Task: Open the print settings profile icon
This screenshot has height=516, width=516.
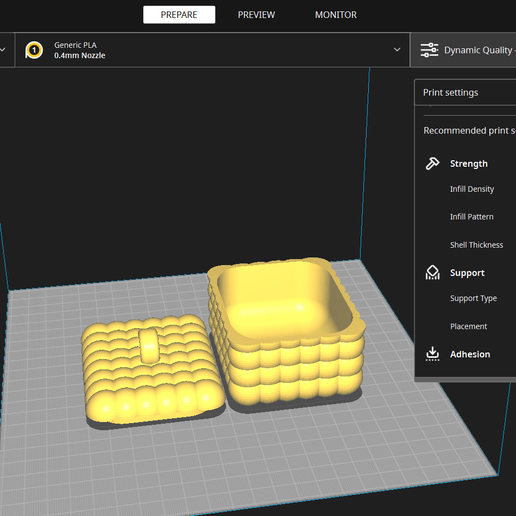Action: 429,50
